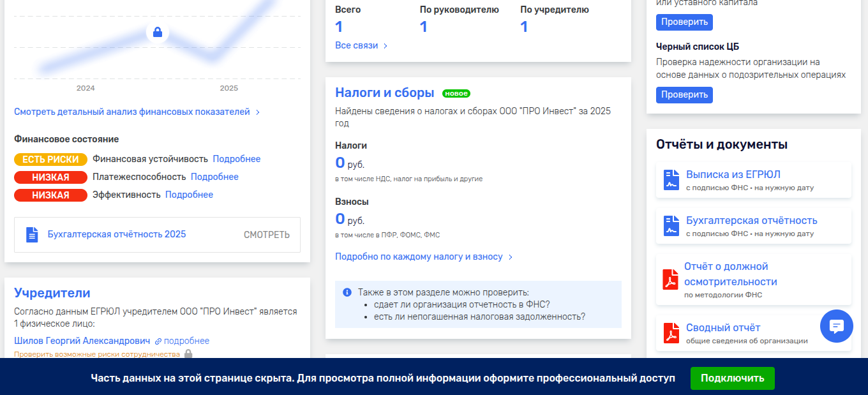This screenshot has height=395, width=868.
Task: Open Подробно по каждому налогу и взносу
Action: [x=419, y=257]
